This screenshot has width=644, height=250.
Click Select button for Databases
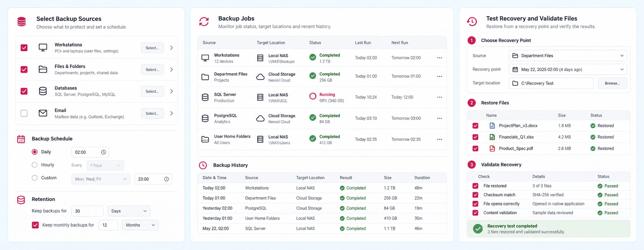click(x=152, y=91)
